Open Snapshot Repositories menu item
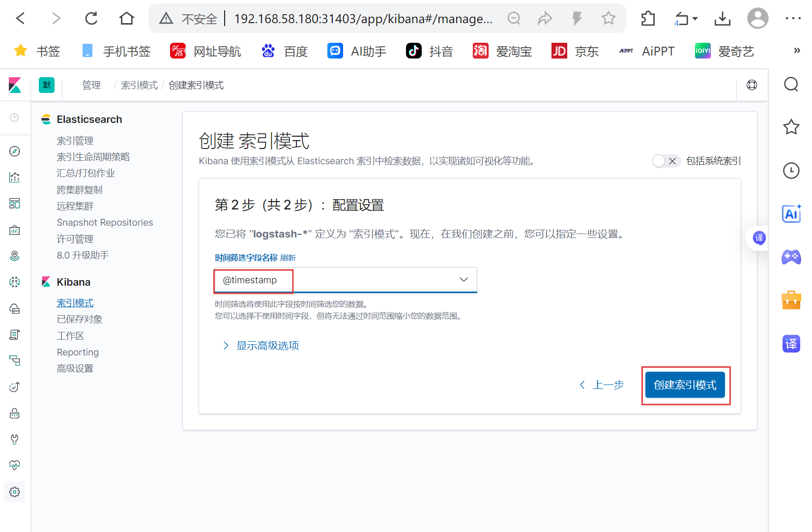This screenshot has height=532, width=812. click(105, 222)
